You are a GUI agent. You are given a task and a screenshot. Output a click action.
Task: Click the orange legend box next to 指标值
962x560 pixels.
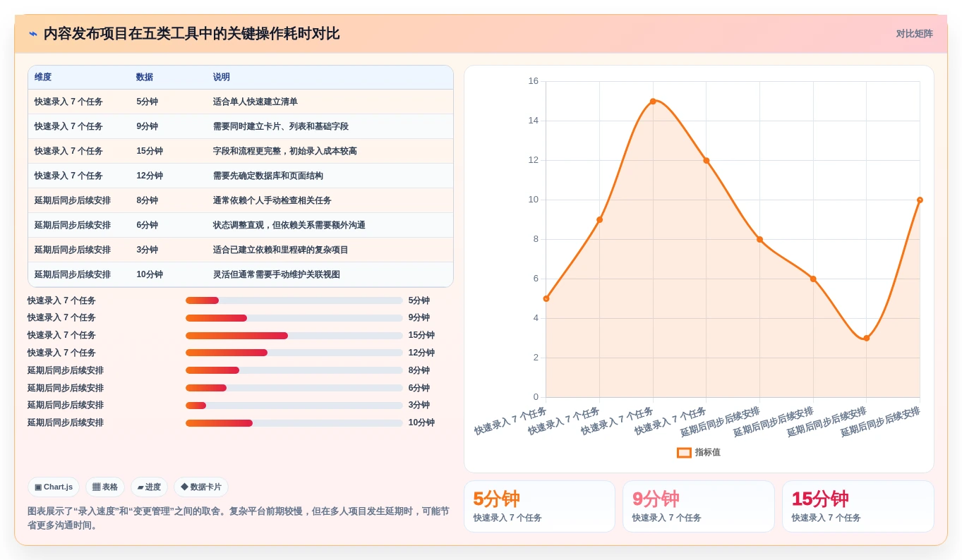(x=685, y=453)
